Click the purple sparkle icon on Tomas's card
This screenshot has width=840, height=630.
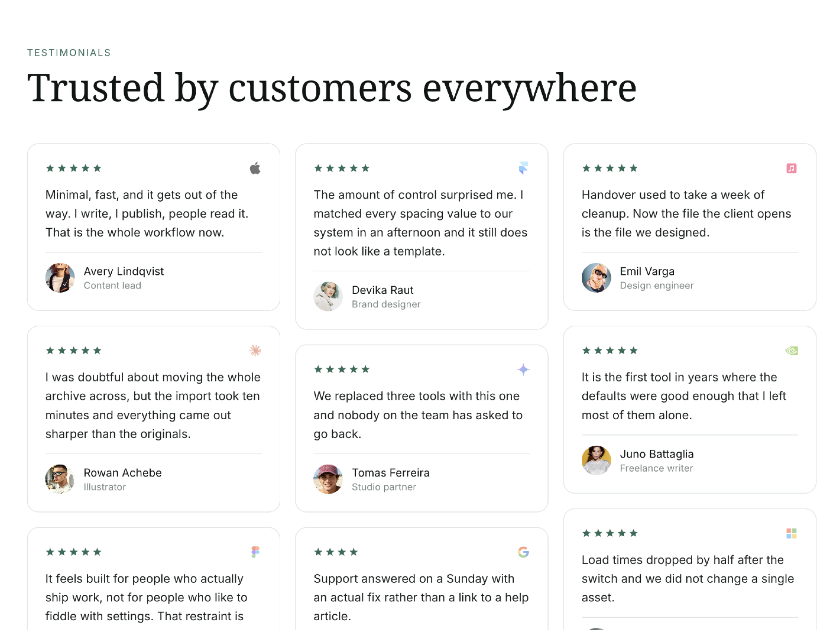[523, 369]
